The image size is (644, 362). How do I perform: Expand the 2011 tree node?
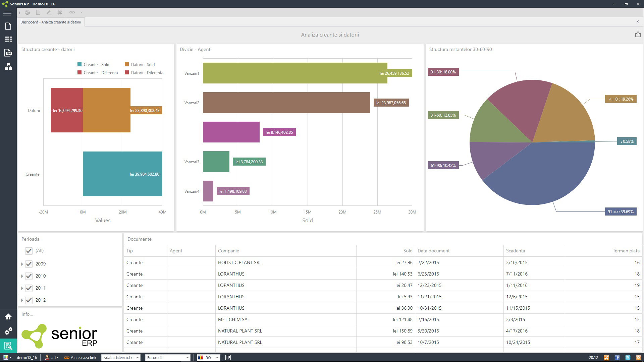tap(22, 288)
